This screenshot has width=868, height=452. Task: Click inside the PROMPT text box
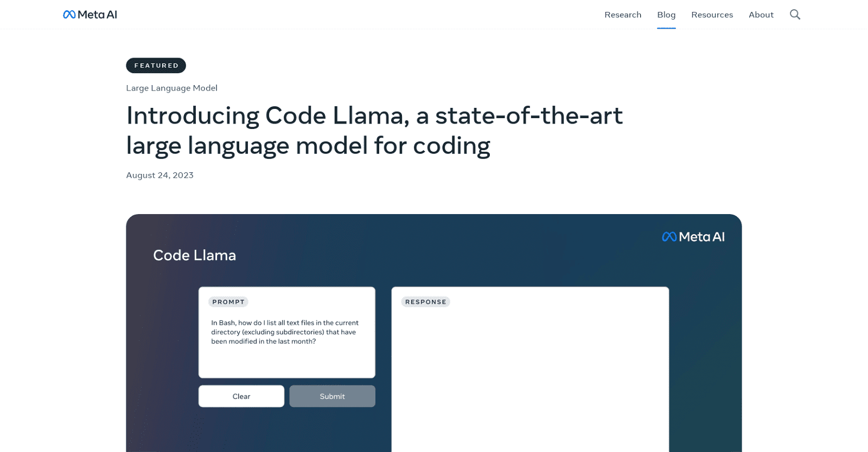[286, 347]
